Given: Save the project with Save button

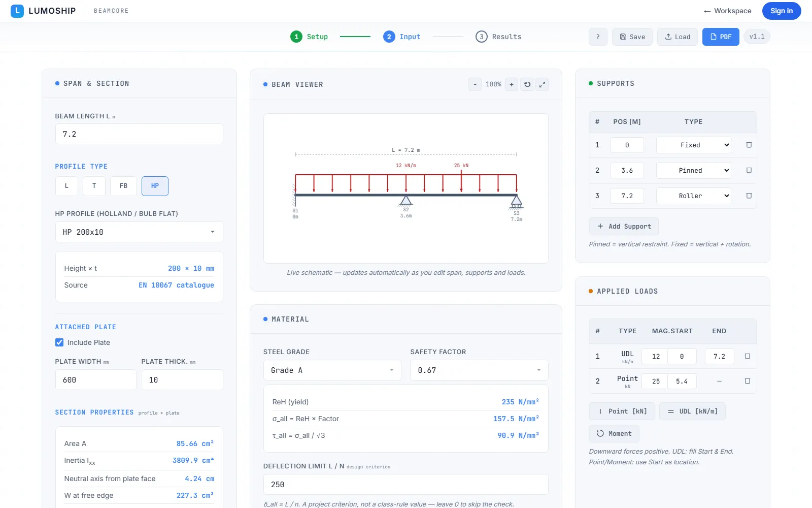Looking at the screenshot, I should pyautogui.click(x=632, y=37).
